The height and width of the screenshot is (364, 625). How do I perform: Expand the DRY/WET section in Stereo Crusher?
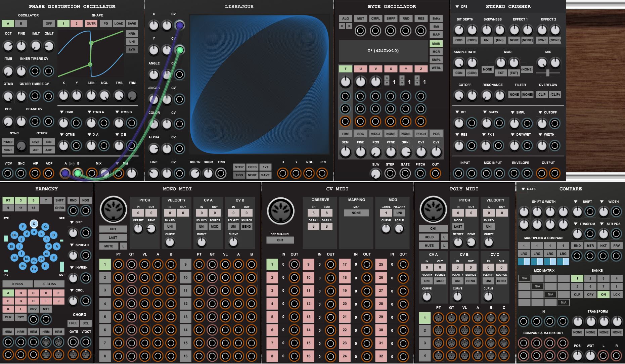[512, 135]
